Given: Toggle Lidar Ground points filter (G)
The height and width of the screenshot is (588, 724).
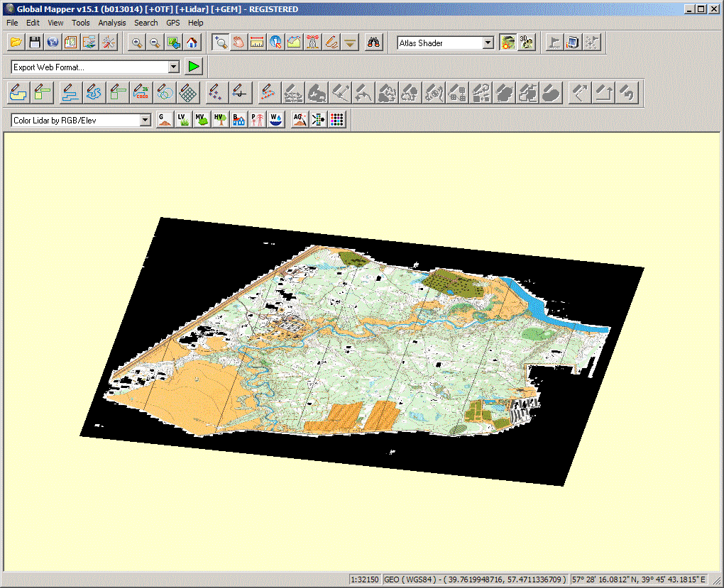Looking at the screenshot, I should (x=164, y=120).
